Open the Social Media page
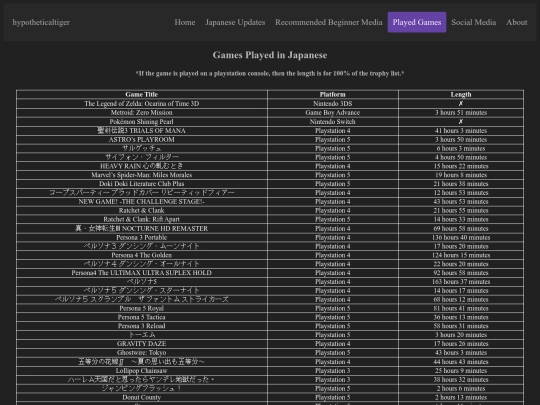This screenshot has height=405, width=540. [x=474, y=22]
